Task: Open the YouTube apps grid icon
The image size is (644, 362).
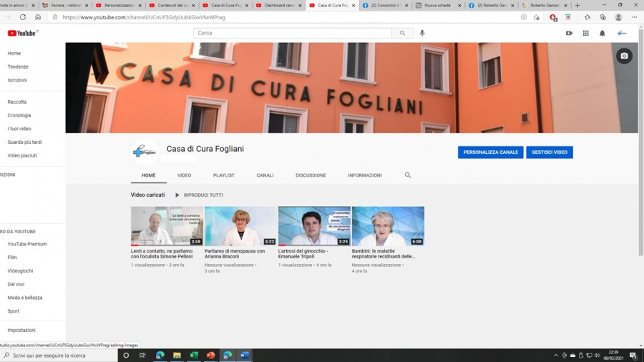Action: 585,33
